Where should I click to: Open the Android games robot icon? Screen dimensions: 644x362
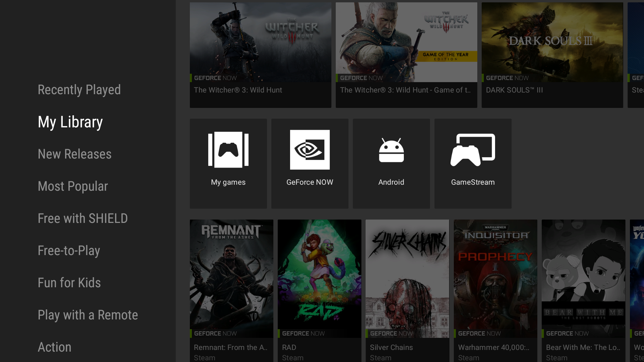pos(391,150)
